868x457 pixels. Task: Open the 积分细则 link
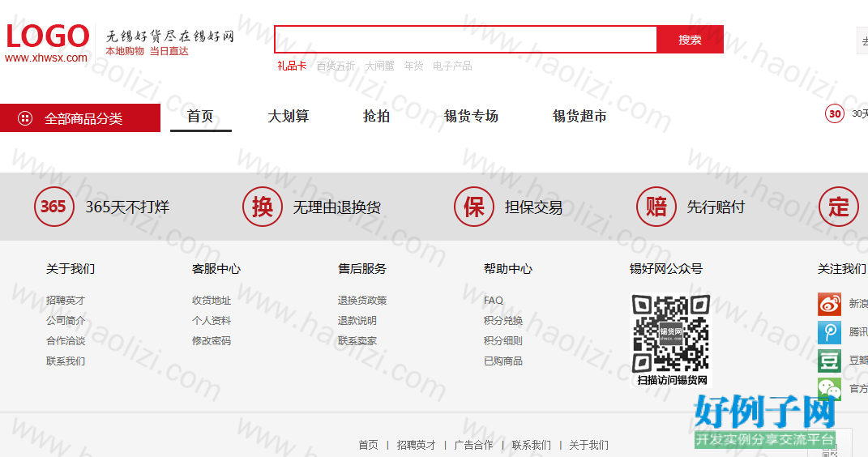click(503, 341)
